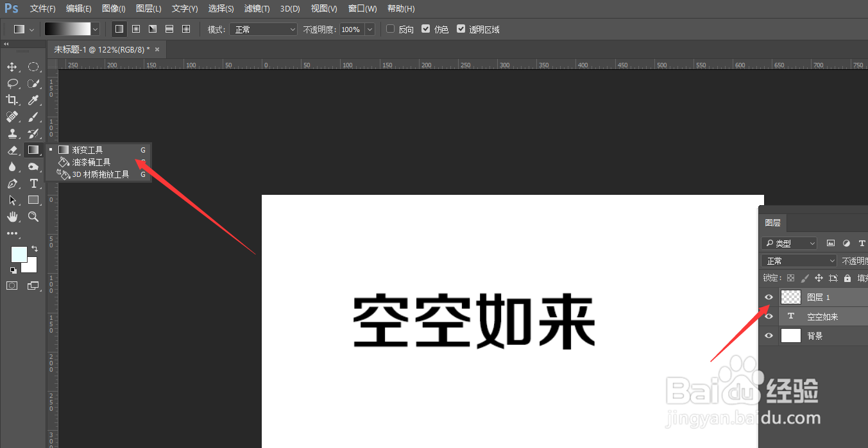The height and width of the screenshot is (448, 868).
Task: Select the Zoom tool
Action: click(x=33, y=217)
